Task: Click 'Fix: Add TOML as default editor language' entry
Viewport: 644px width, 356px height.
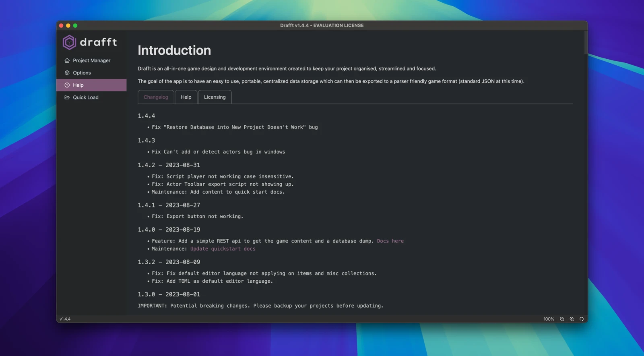Action: point(212,281)
